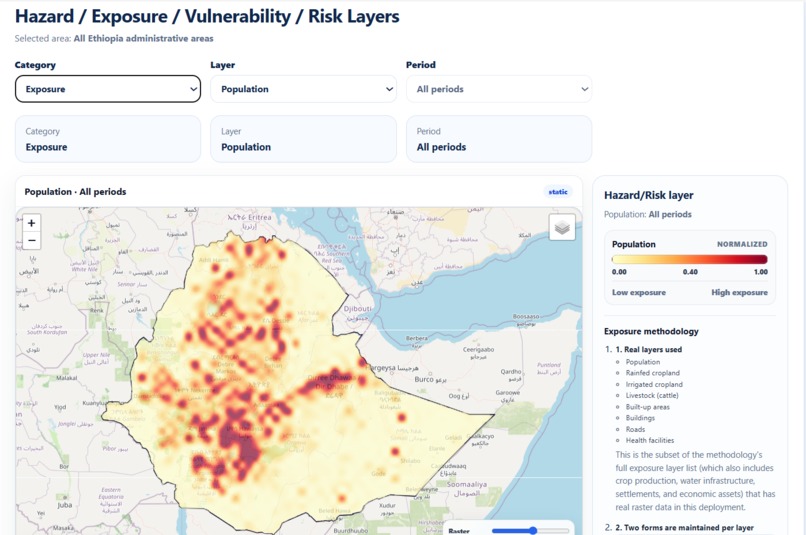Click 'Roads' in the layers list

click(635, 429)
